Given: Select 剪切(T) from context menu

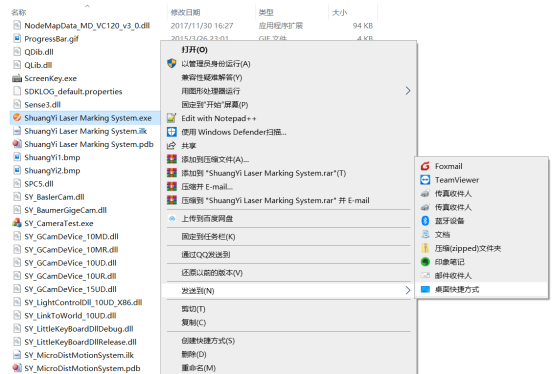Looking at the screenshot, I should pos(288,309).
